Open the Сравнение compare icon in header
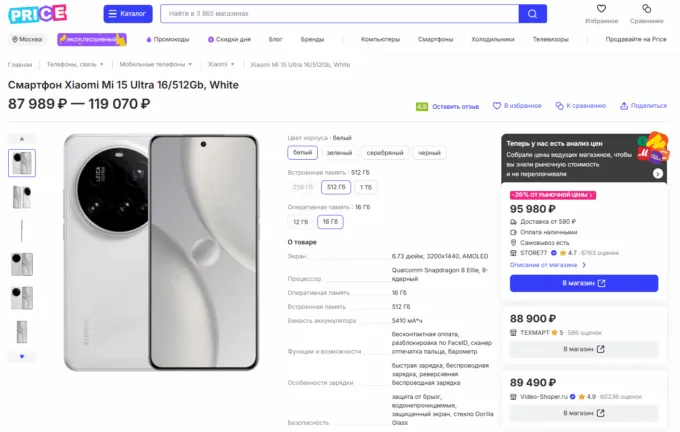The width and height of the screenshot is (680, 432). point(645,9)
